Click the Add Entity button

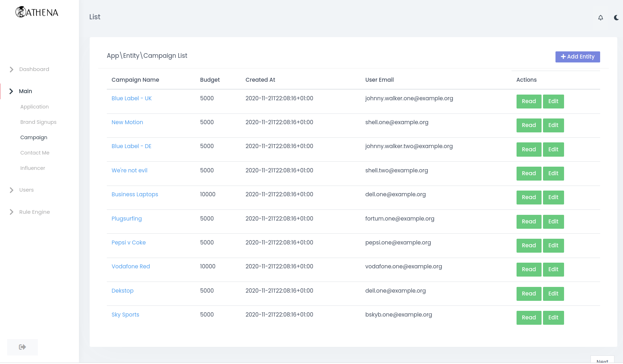[578, 57]
